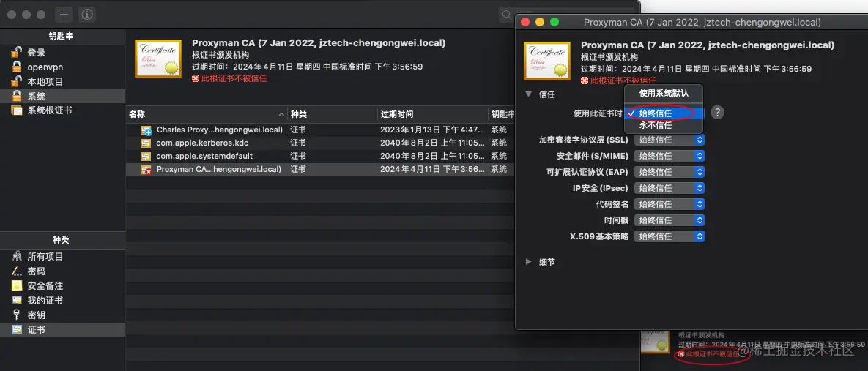
Task: Click the Proxyman CA row untrusted certificate icon
Action: pos(146,170)
